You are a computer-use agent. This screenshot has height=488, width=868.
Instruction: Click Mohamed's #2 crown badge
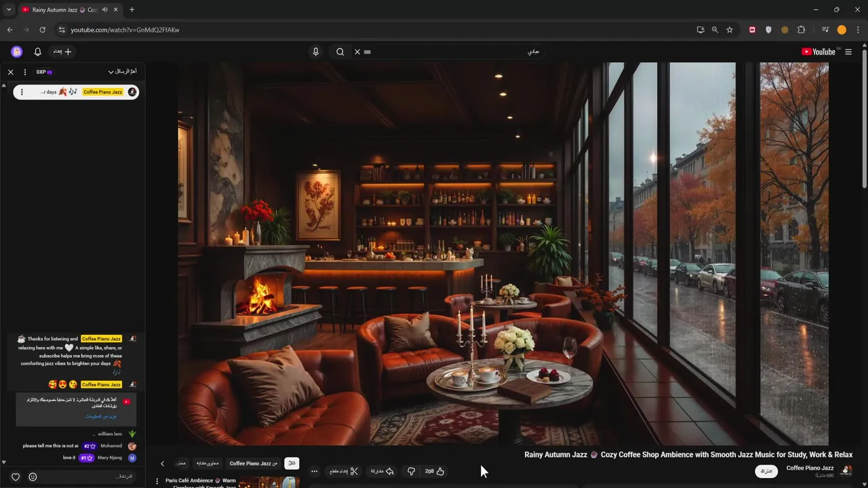click(89, 446)
